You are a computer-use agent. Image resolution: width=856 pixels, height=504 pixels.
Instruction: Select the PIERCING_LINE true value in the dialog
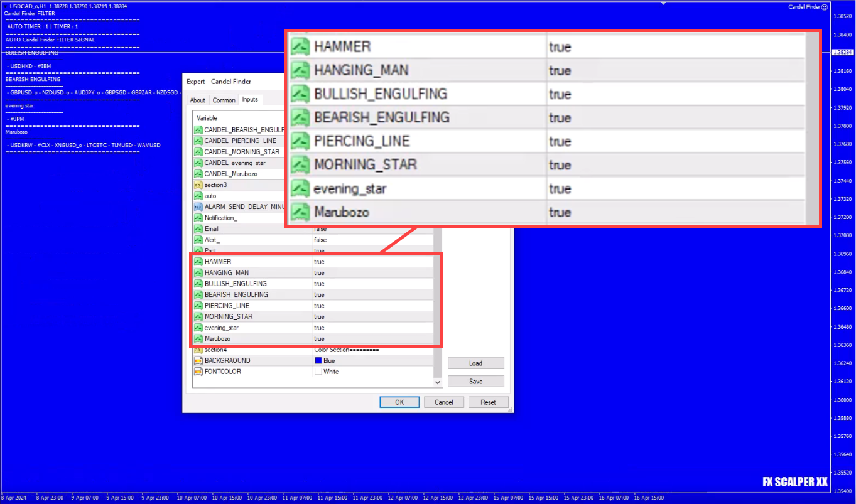319,306
